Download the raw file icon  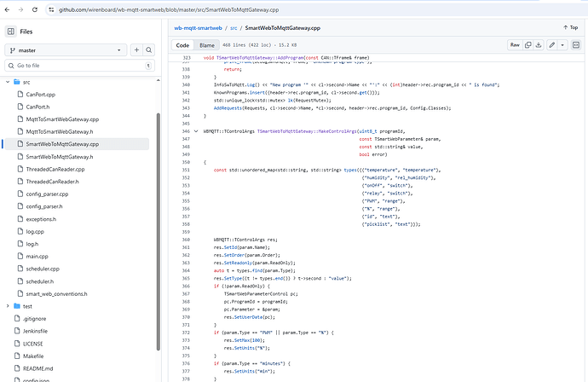tap(539, 45)
